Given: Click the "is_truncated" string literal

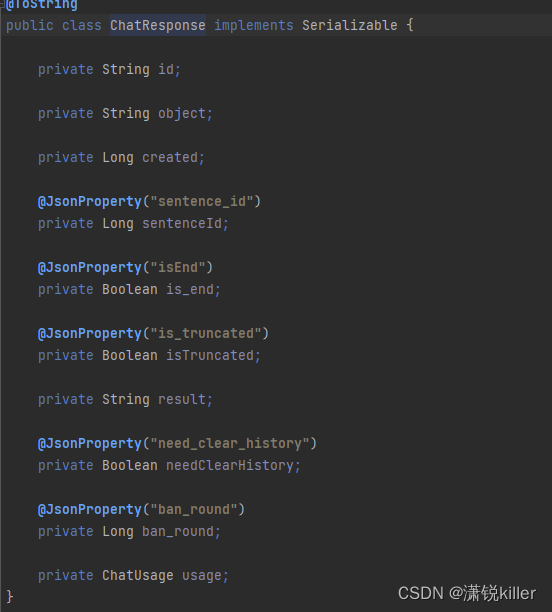Looking at the screenshot, I should click(x=206, y=334).
